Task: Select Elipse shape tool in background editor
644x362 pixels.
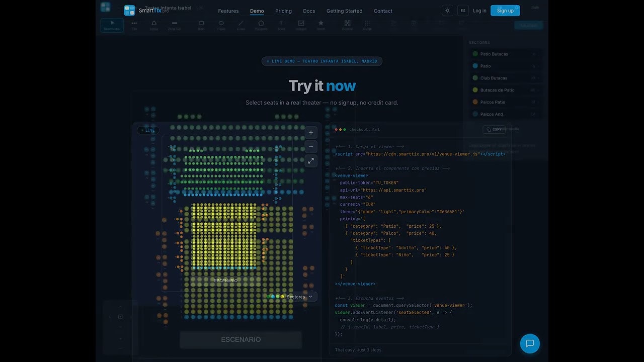Action: [x=221, y=25]
